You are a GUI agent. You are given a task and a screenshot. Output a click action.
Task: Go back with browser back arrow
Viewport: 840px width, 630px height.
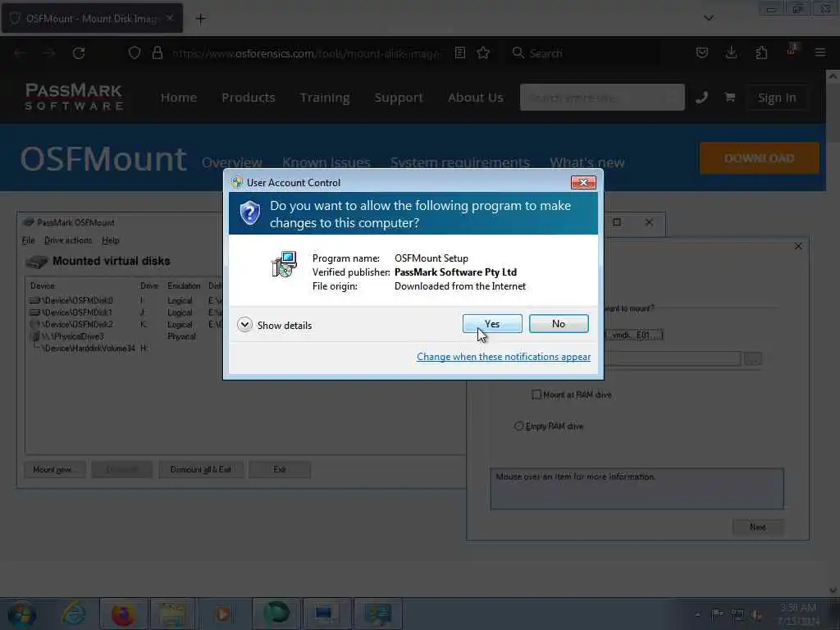(20, 53)
